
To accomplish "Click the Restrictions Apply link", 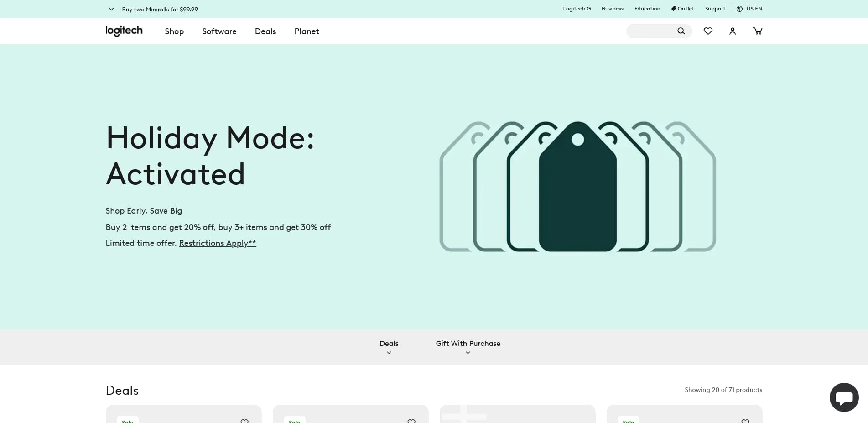I will 217,243.
